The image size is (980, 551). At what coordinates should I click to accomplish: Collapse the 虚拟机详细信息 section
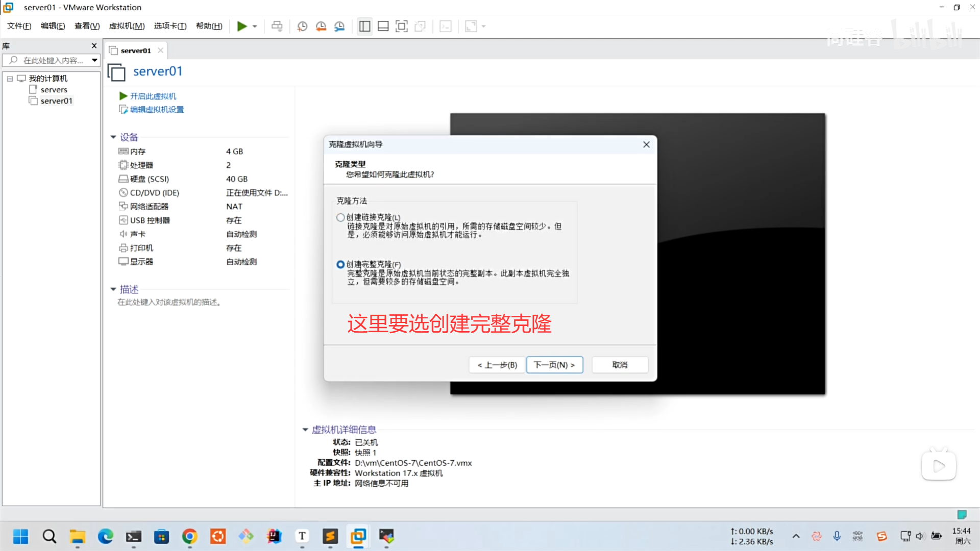(305, 430)
